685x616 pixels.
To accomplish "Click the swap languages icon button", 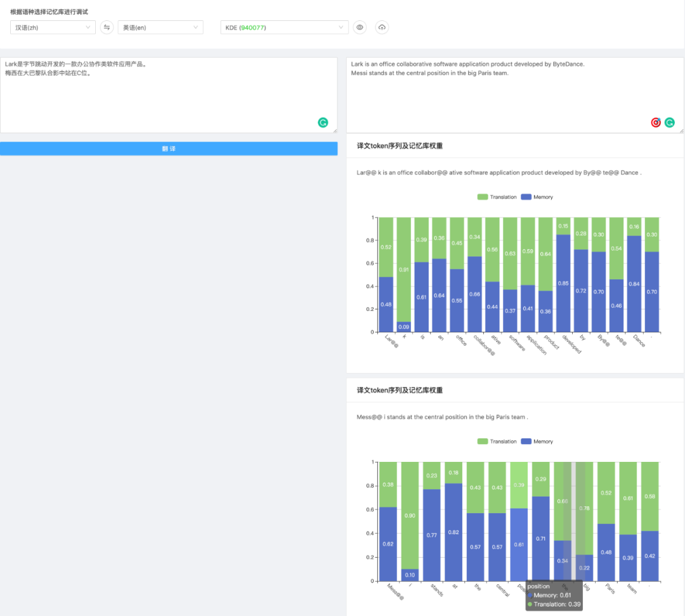I will coord(107,27).
